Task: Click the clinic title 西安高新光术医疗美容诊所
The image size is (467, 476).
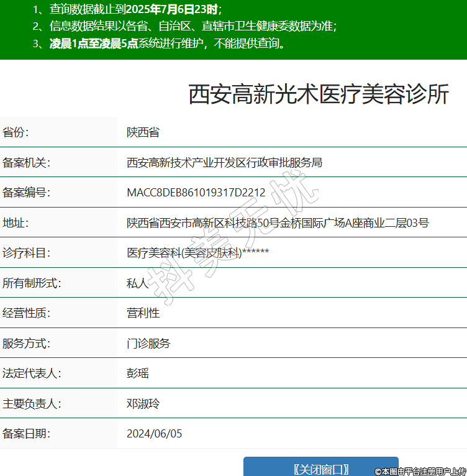Action: 318,95
